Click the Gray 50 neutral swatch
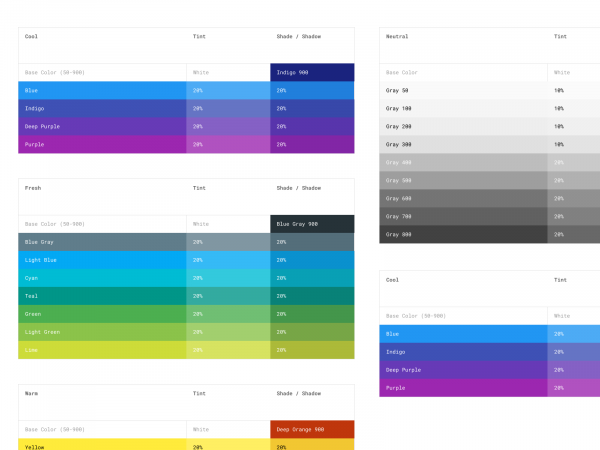Image resolution: width=600 pixels, height=450 pixels. pos(463,90)
